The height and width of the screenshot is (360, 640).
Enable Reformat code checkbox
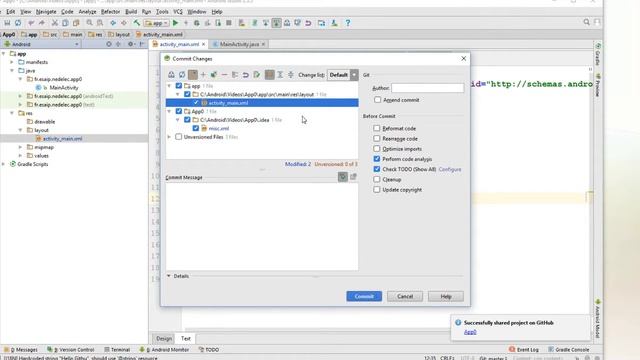pyautogui.click(x=377, y=128)
